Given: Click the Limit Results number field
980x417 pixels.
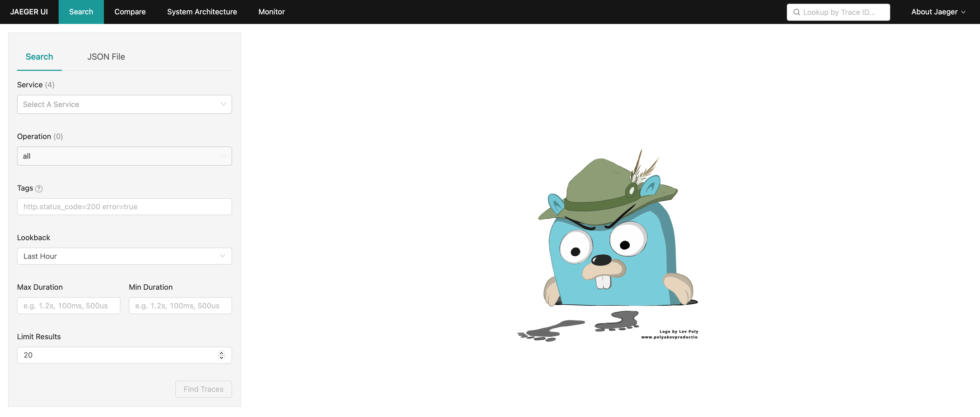Looking at the screenshot, I should pyautogui.click(x=124, y=355).
